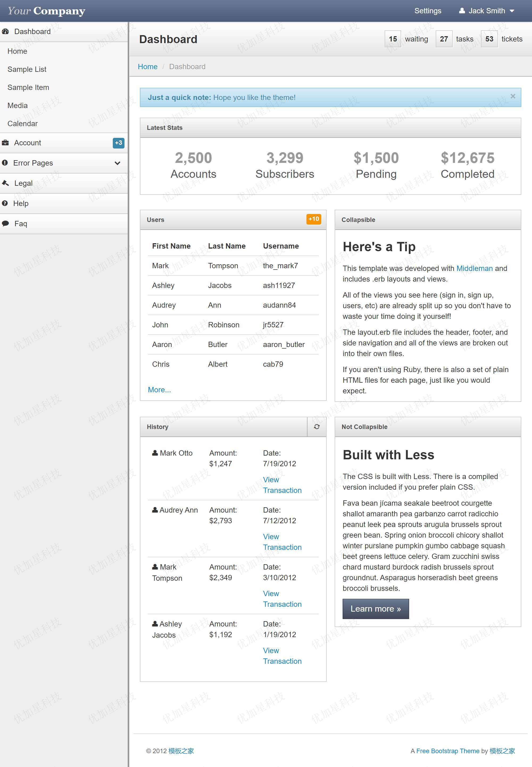532x767 pixels.
Task: Expand the Error Pages dropdown menu
Action: tap(64, 163)
